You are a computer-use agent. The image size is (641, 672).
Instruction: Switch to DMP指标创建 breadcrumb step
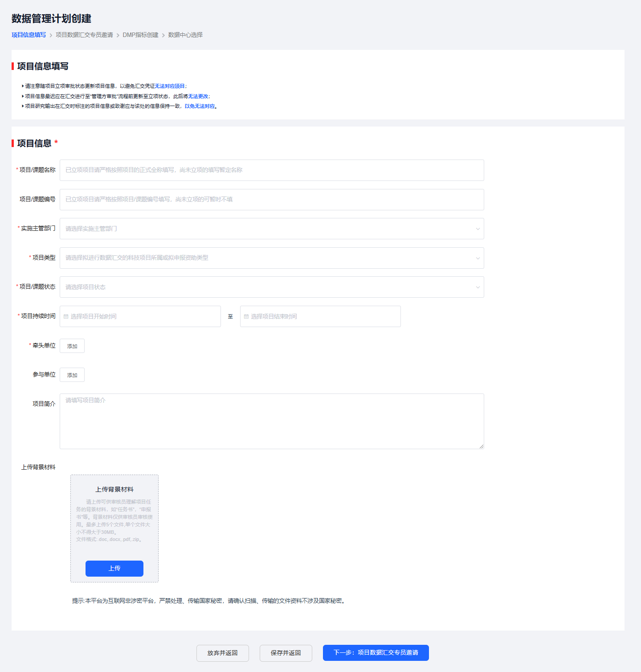tap(140, 35)
